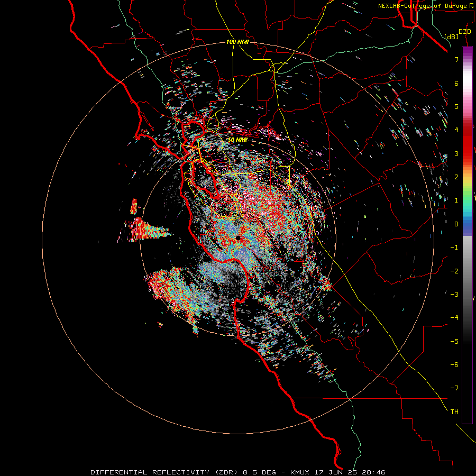Click the -1 dB tick label on the color scale
The image size is (476, 476).
click(454, 248)
